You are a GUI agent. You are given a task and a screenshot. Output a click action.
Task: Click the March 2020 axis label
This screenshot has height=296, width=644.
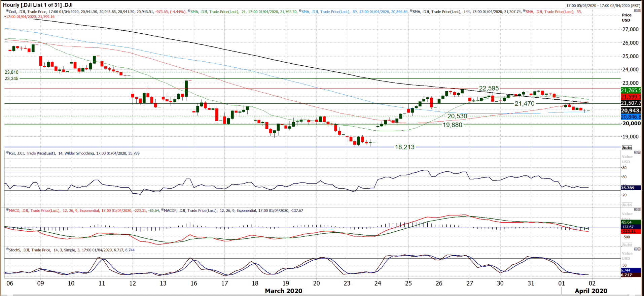(x=284, y=291)
